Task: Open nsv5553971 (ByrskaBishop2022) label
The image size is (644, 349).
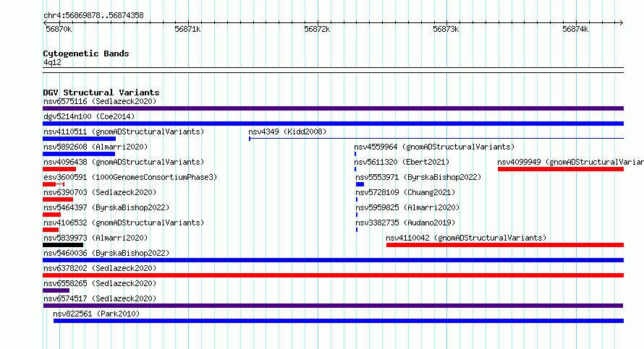Action: (x=418, y=177)
